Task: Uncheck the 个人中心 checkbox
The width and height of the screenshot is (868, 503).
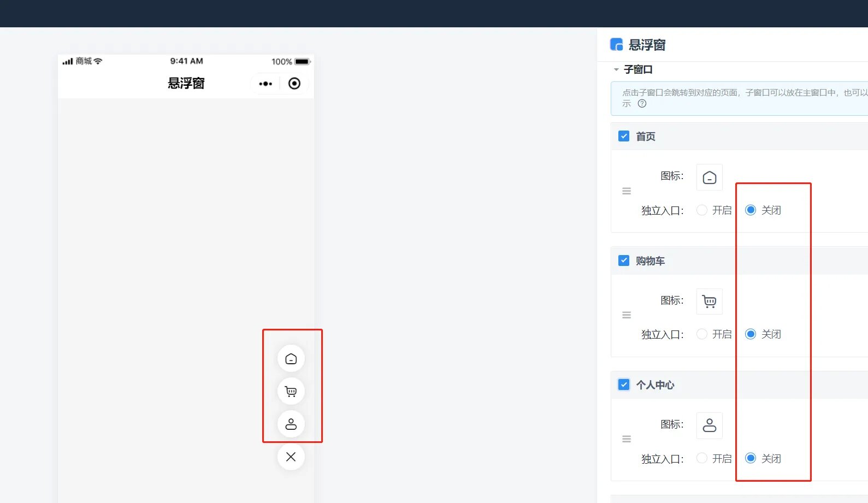Action: click(x=624, y=384)
